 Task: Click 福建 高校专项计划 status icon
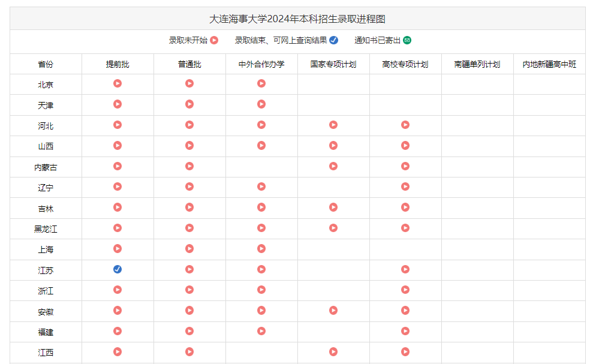tap(405, 331)
